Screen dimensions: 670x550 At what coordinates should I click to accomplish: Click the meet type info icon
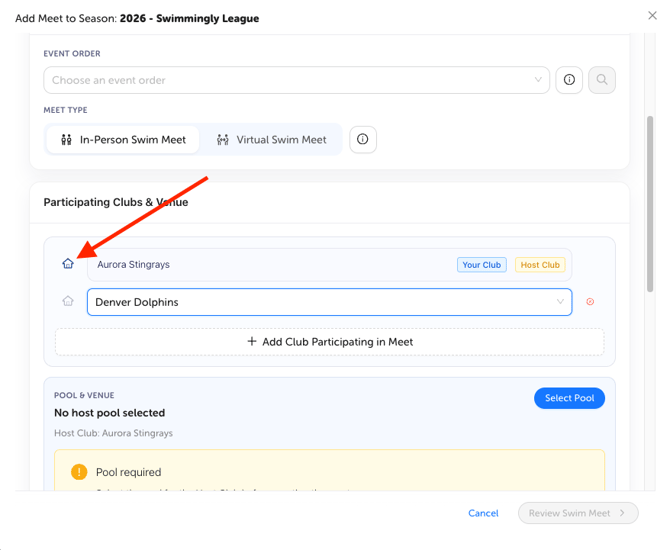362,139
